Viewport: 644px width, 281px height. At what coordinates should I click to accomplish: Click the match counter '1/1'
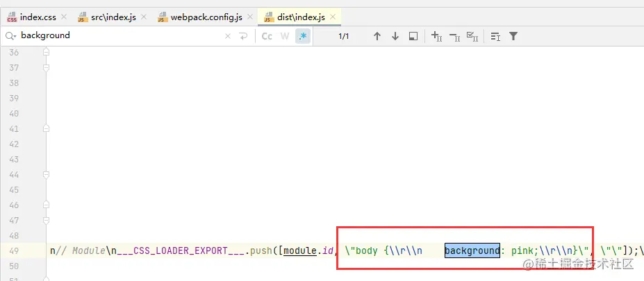[344, 36]
